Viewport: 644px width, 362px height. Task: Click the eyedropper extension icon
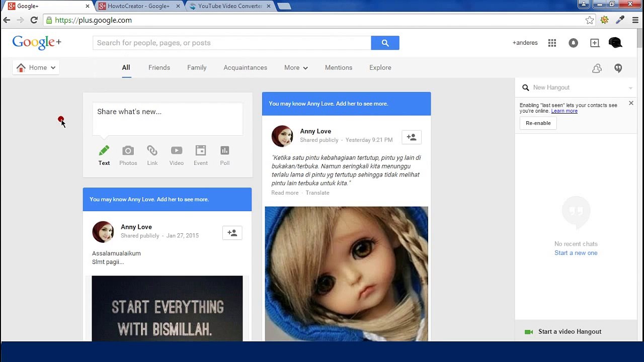[620, 20]
